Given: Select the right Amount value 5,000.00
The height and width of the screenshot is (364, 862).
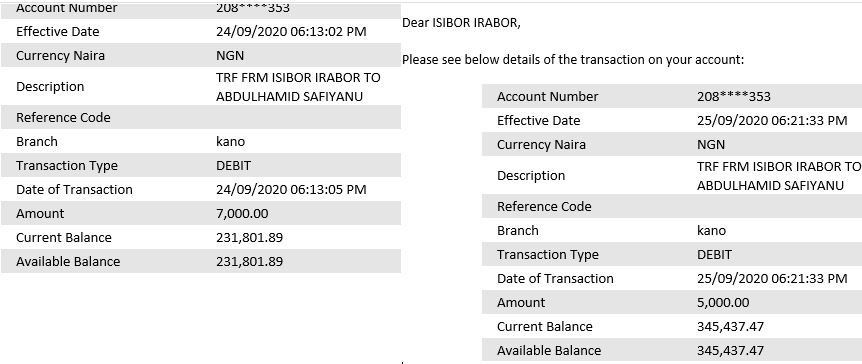Looking at the screenshot, I should [x=723, y=302].
